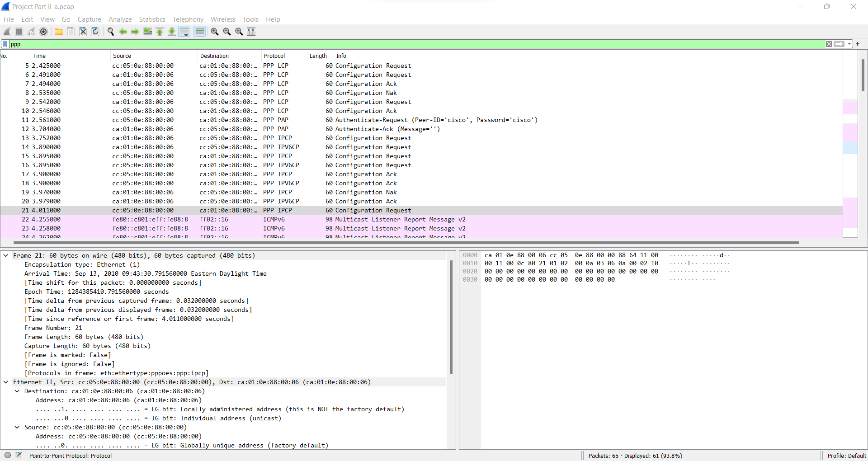Image resolution: width=868 pixels, height=461 pixels.
Task: Open a capture file with the folder icon
Action: (x=58, y=32)
